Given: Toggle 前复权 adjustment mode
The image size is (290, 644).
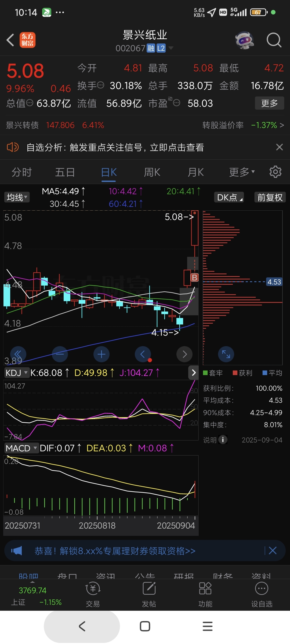Looking at the screenshot, I should pyautogui.click(x=270, y=197).
